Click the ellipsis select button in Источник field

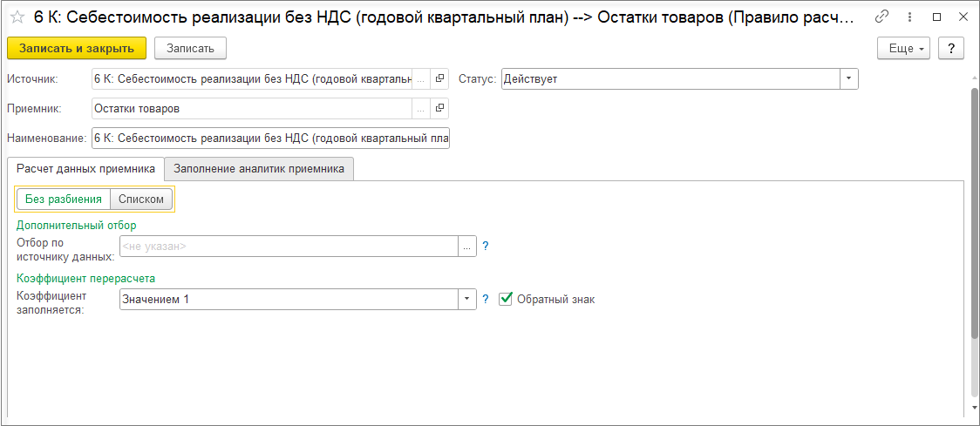(x=421, y=79)
